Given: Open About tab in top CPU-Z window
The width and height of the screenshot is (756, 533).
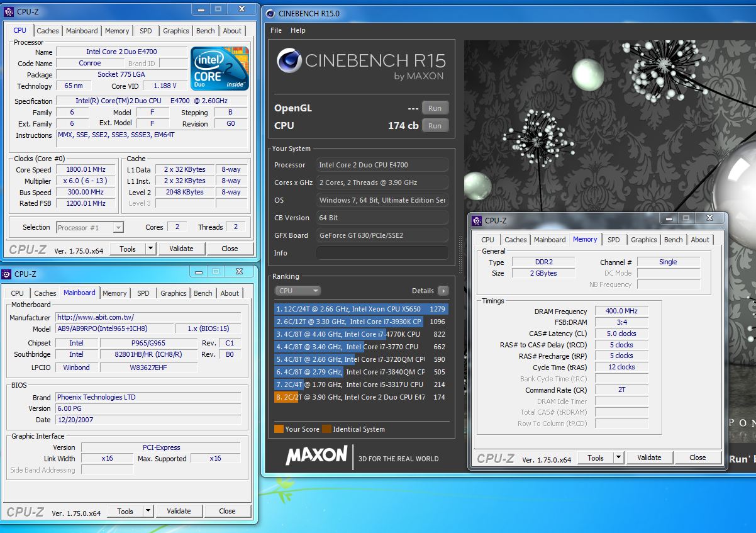Looking at the screenshot, I should [232, 31].
